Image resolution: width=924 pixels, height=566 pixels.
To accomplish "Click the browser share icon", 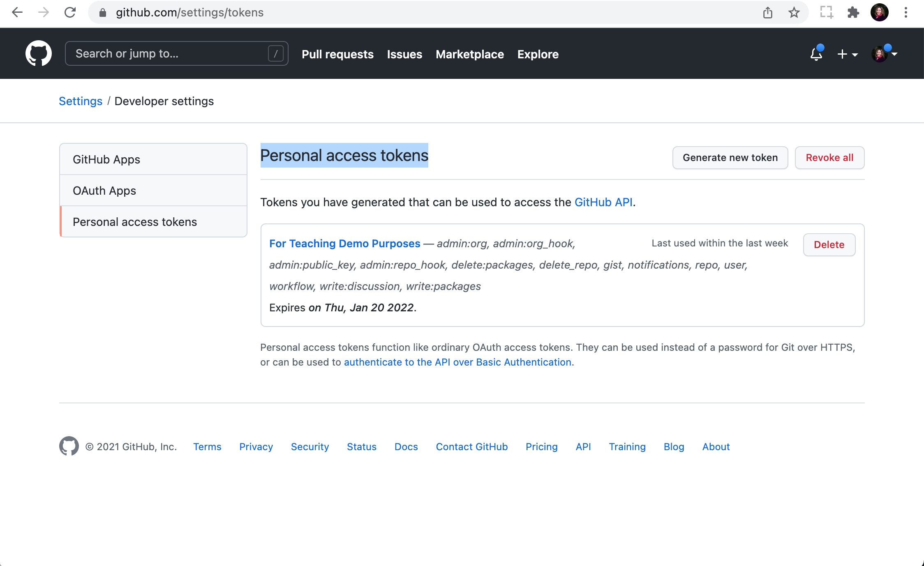I will (x=767, y=12).
